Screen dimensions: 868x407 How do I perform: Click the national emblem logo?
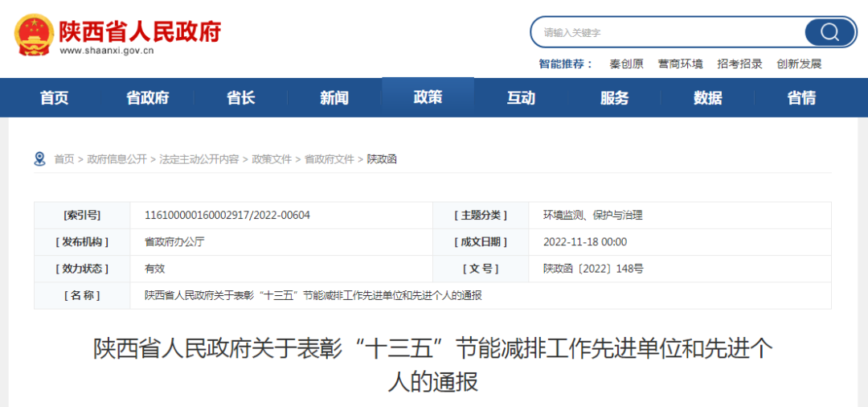34,35
